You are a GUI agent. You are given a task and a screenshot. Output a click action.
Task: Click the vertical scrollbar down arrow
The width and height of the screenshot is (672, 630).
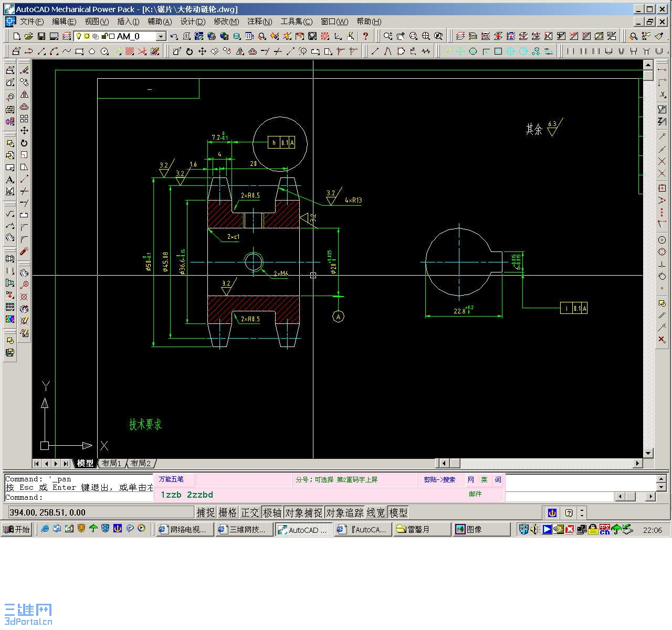(x=648, y=453)
